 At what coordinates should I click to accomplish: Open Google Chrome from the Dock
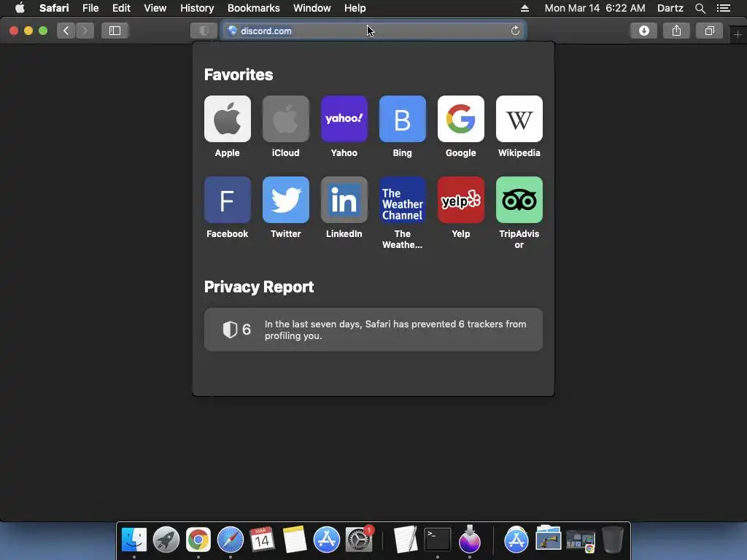(198, 540)
